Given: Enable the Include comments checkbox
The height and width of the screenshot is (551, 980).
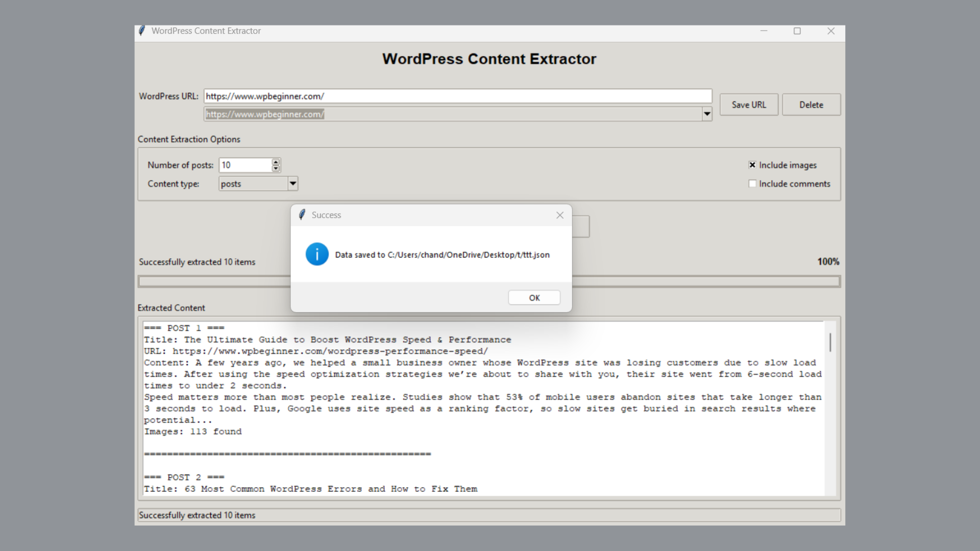Looking at the screenshot, I should tap(752, 184).
